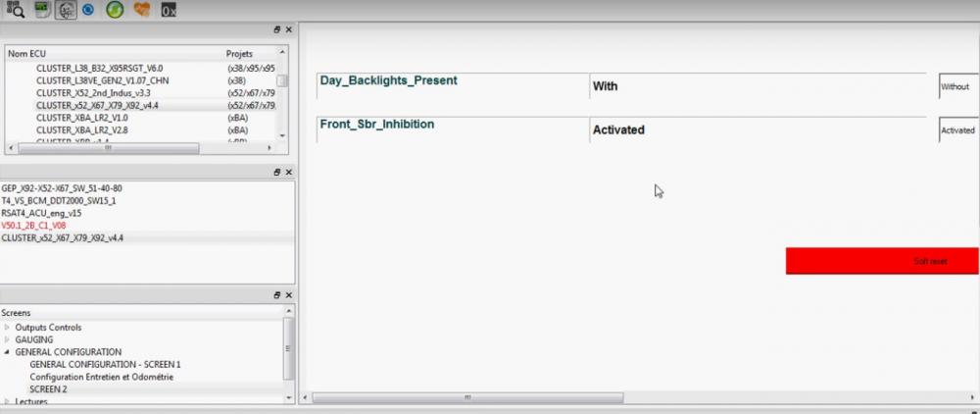Viewport: 980px width, 414px height.
Task: Click Screens tree scroll down arrow
Action: [289, 396]
